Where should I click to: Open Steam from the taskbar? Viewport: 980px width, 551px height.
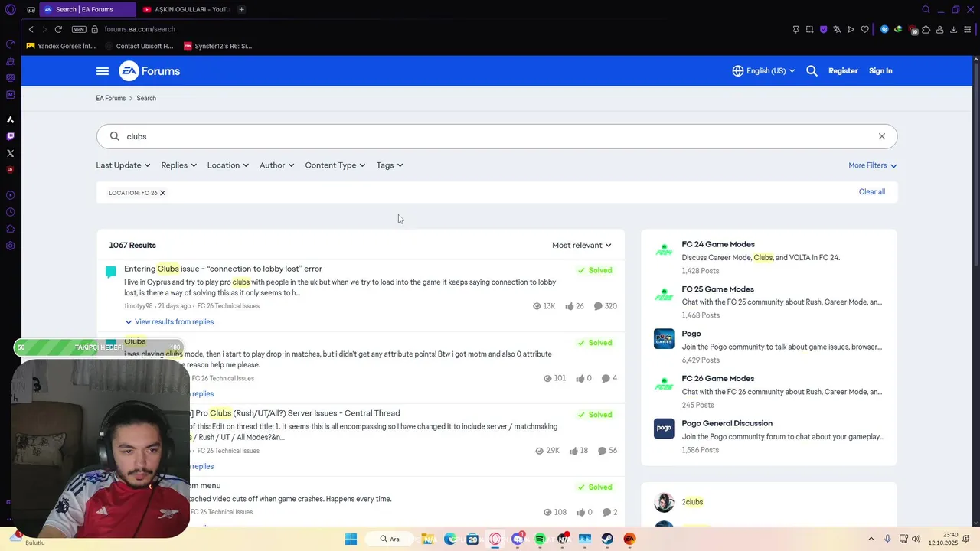click(607, 539)
